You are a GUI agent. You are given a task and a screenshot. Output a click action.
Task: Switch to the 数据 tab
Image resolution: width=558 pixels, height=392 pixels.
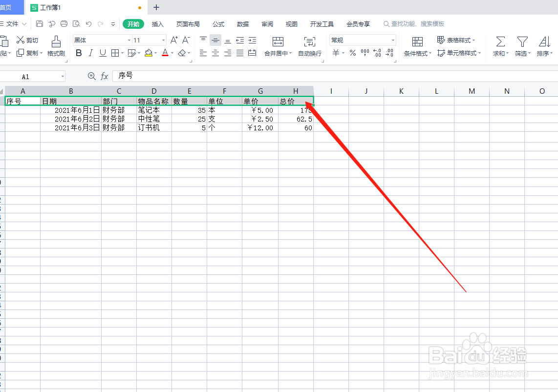[243, 24]
